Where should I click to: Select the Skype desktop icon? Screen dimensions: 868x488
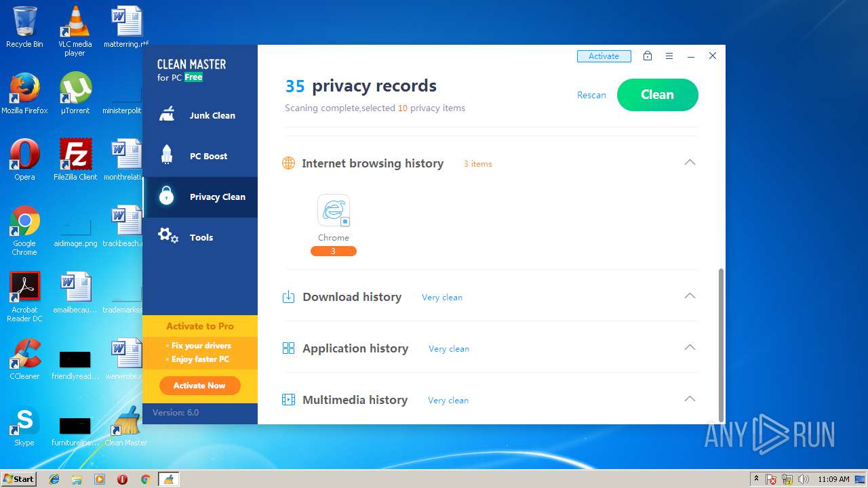point(24,426)
